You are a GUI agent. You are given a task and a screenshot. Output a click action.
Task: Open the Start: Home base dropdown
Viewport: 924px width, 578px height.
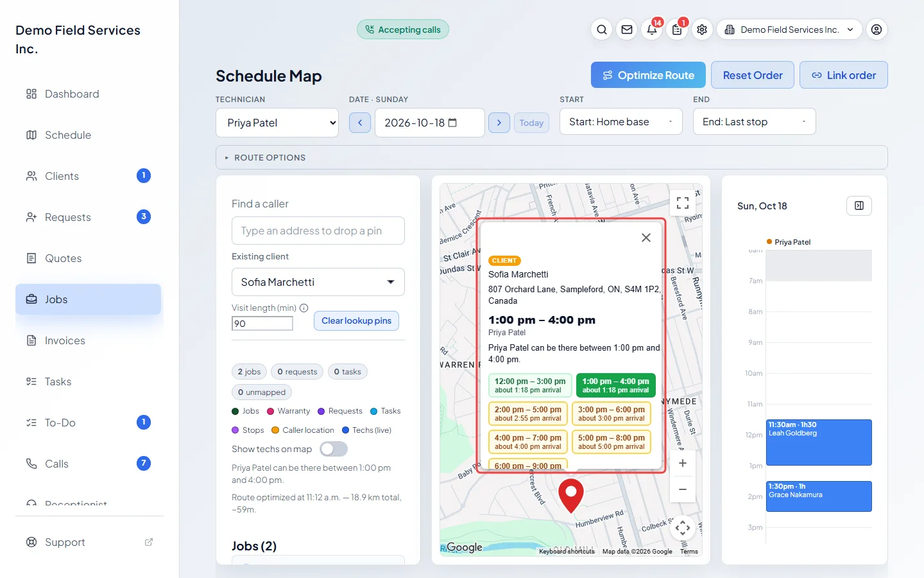click(x=621, y=121)
